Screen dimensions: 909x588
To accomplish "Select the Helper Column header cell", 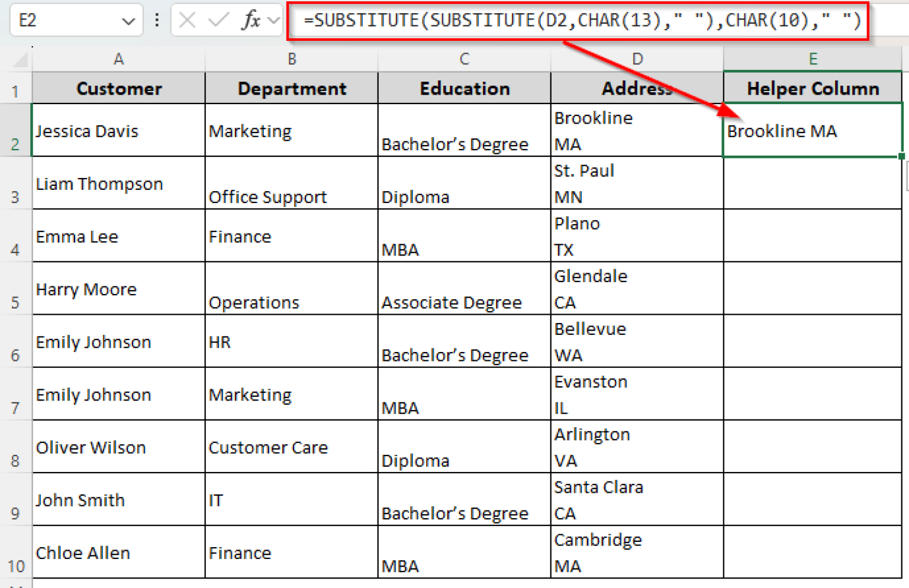I will (813, 88).
